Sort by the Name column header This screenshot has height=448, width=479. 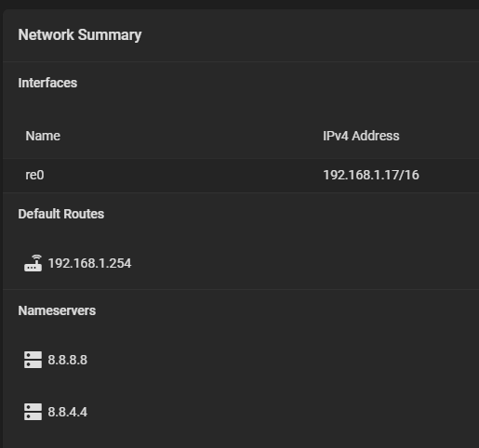pos(43,136)
